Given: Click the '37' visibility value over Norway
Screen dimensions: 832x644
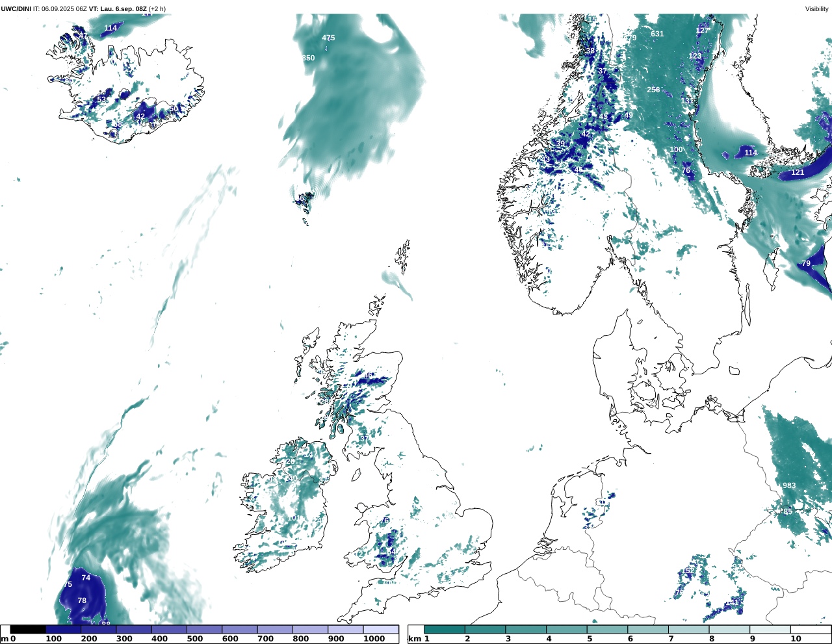Looking at the screenshot, I should (603, 71).
